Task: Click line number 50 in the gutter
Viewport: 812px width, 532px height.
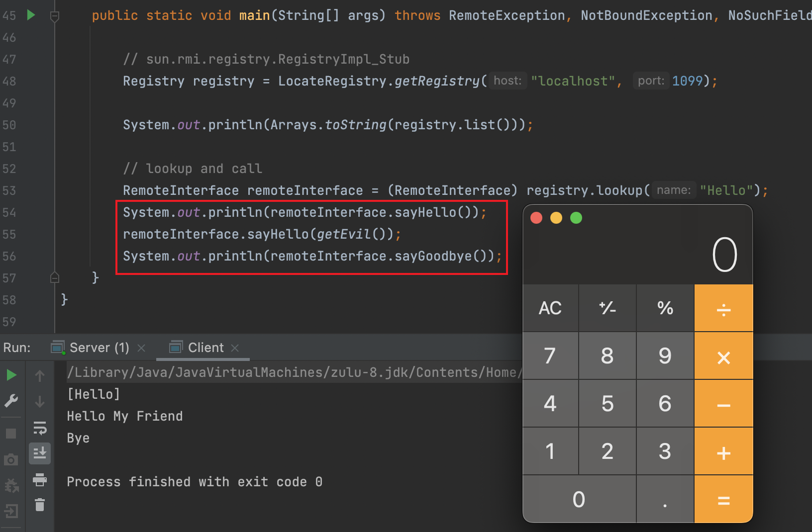Action: (9, 125)
